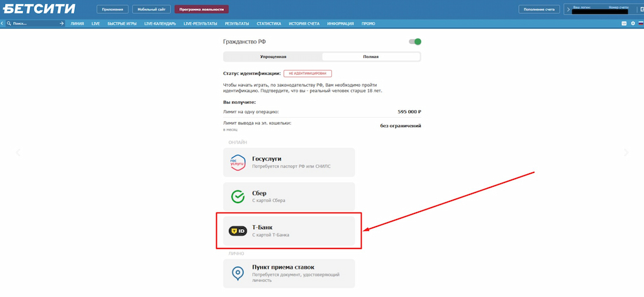
Task: Open the РЕЗУЛЬТАТЫ menu item
Action: [x=237, y=24]
